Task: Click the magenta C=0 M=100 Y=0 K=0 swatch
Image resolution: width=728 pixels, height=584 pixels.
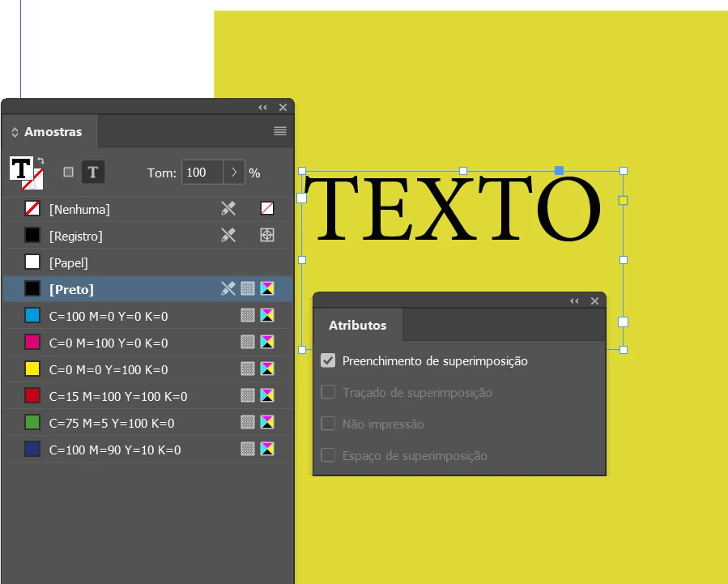Action: tap(32, 342)
